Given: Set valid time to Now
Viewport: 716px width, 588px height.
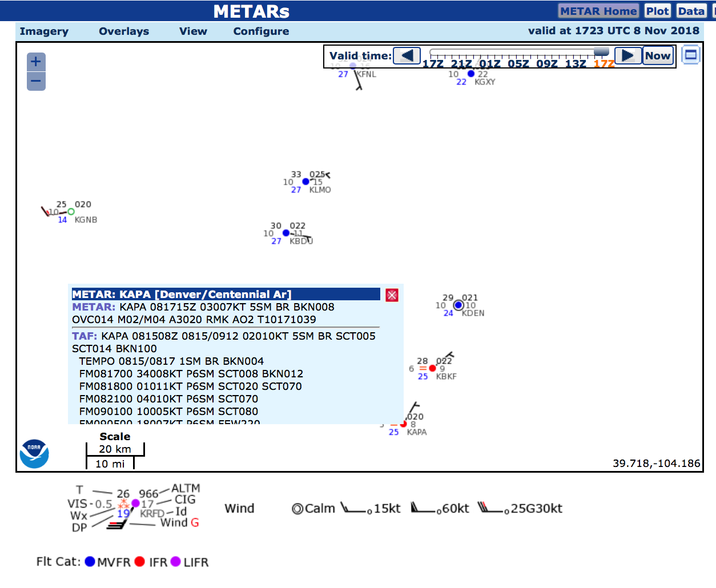Looking at the screenshot, I should coord(658,55).
